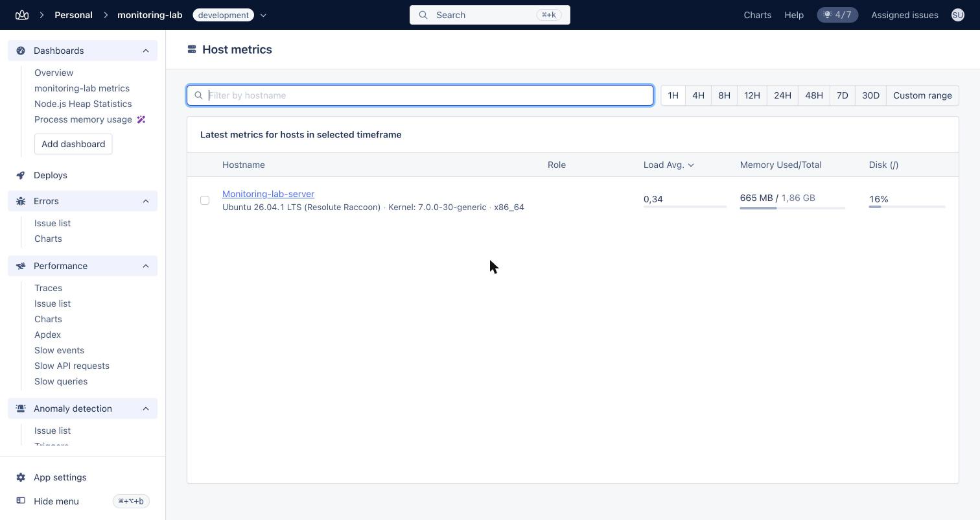Click the Personal organization breadcrumb

73,15
